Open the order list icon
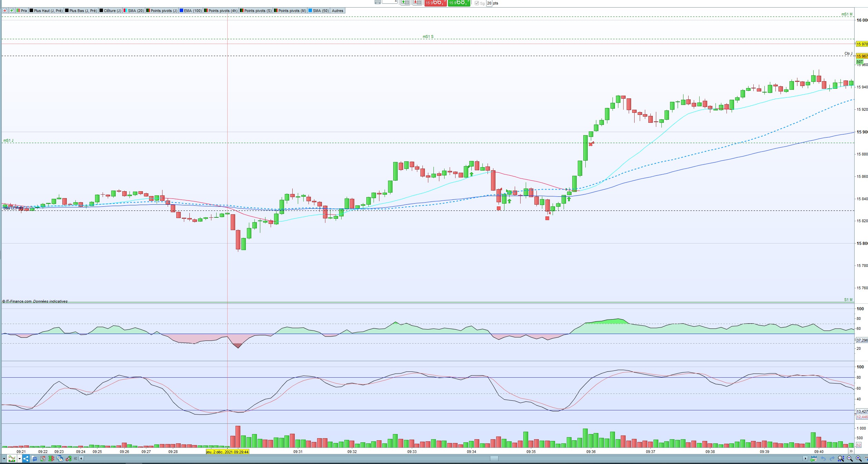The width and height of the screenshot is (868, 464). point(43,458)
